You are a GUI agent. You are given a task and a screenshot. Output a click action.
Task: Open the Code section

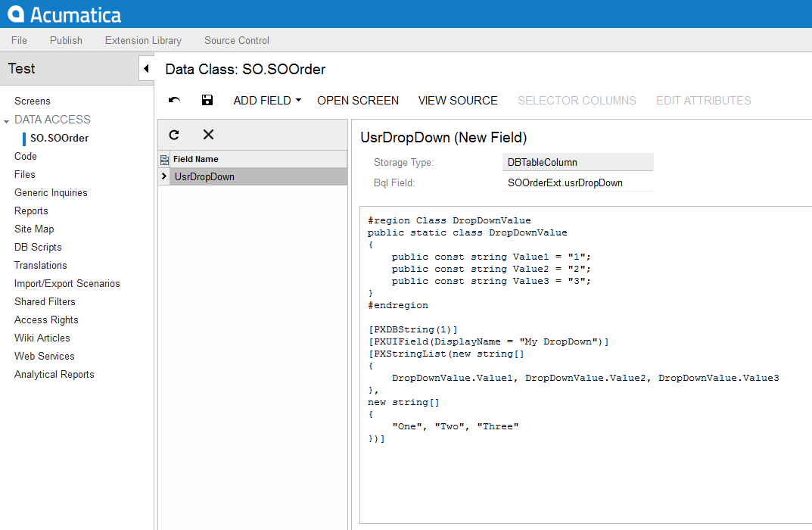[26, 157]
